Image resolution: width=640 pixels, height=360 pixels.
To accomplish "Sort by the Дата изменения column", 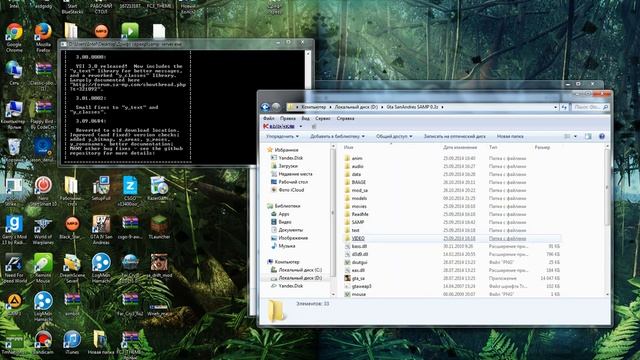I will click(460, 147).
